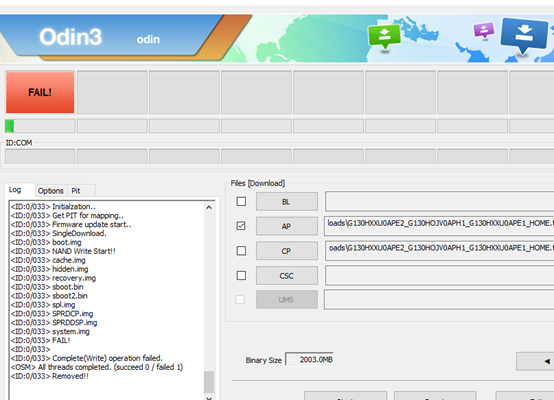Open the Pit tab
554x400 pixels.
pyautogui.click(x=76, y=191)
